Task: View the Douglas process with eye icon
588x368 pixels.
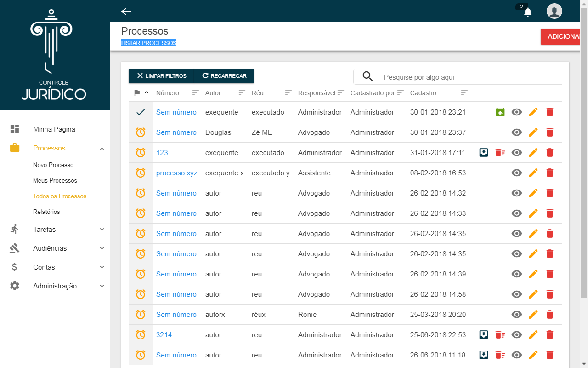Action: (517, 132)
